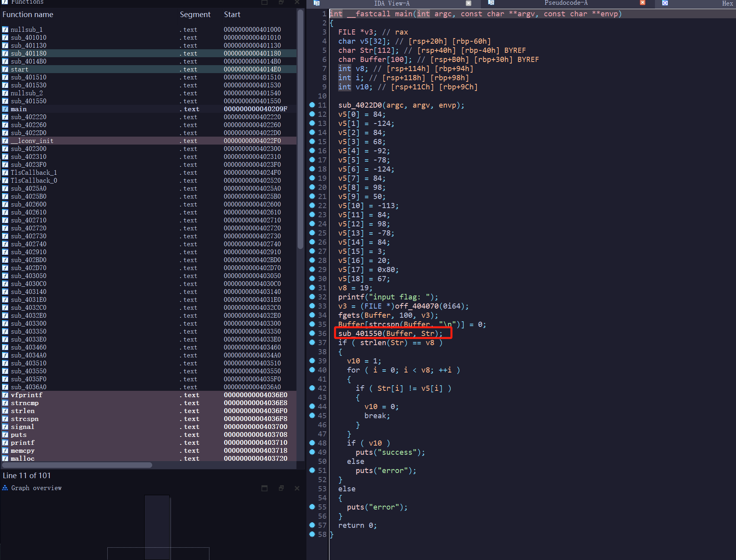Viewport: 736px width, 560px height.
Task: Click the Graph overview thumbnail
Action: pyautogui.click(x=157, y=527)
